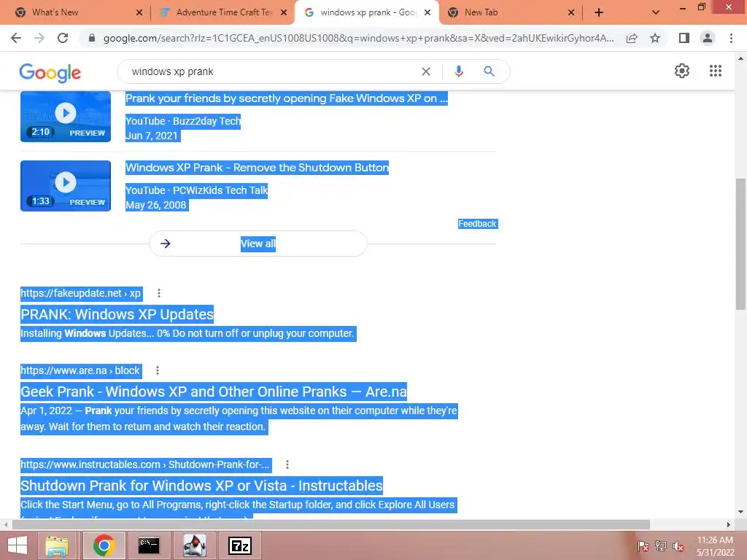The image size is (747, 560).
Task: Click the network tray icon
Action: click(x=661, y=546)
